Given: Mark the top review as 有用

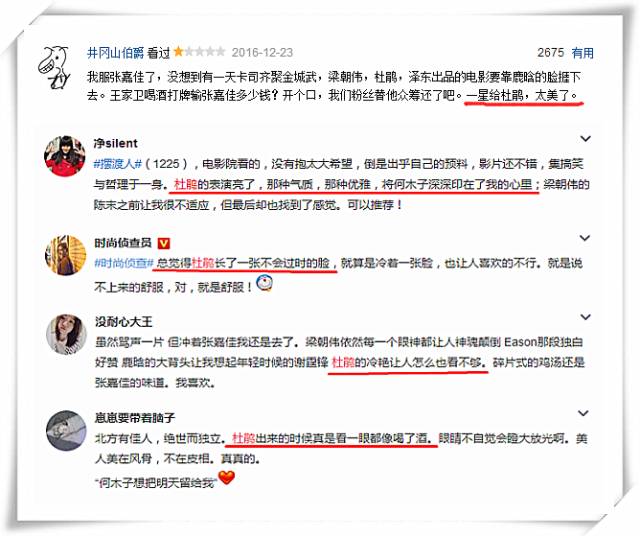Looking at the screenshot, I should pos(582,52).
